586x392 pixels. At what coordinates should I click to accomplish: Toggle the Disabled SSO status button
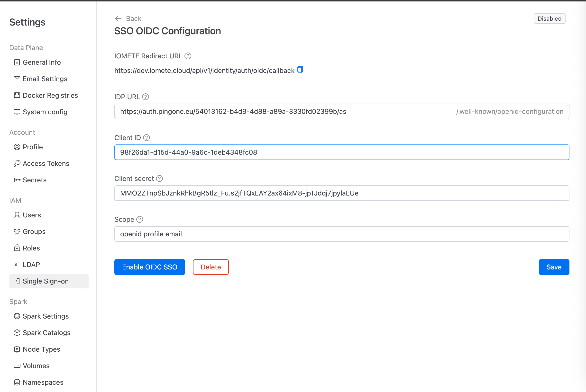[x=550, y=18]
